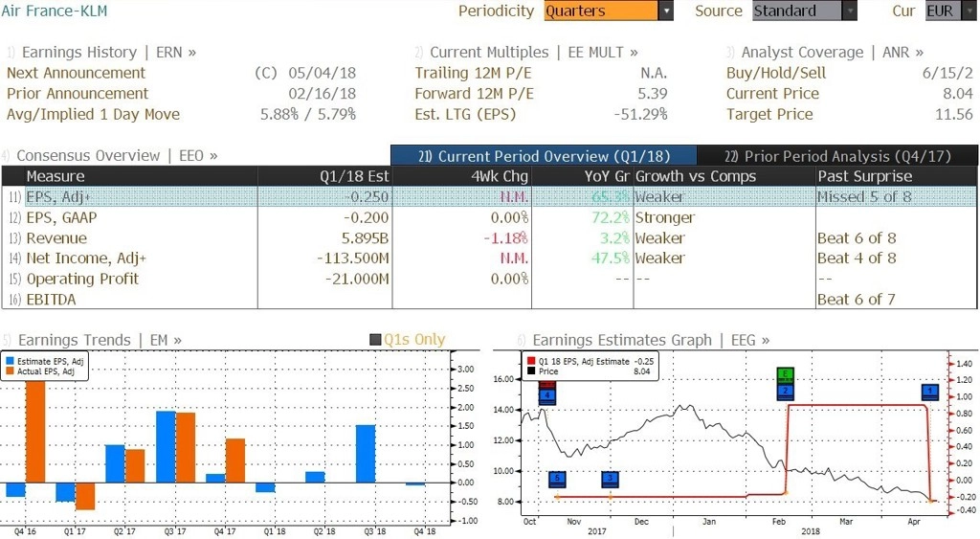Click the red Q1 18 EPS legend swatch

[x=531, y=362]
